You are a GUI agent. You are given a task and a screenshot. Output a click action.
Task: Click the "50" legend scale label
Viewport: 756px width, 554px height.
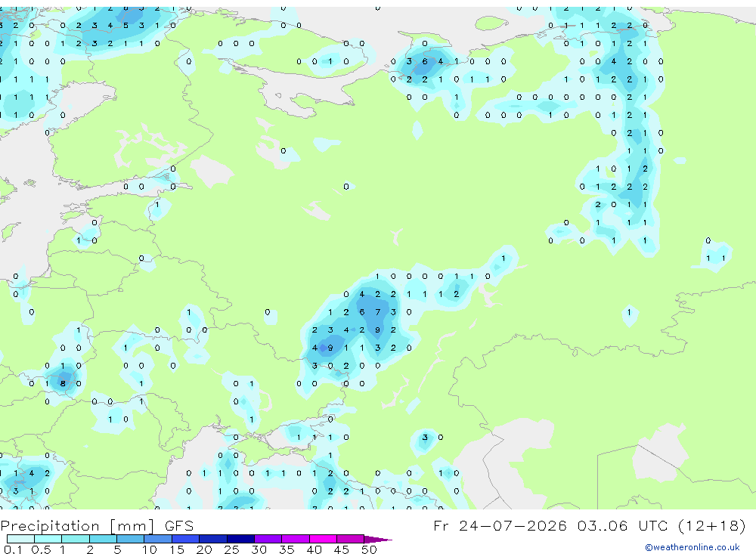369,549
